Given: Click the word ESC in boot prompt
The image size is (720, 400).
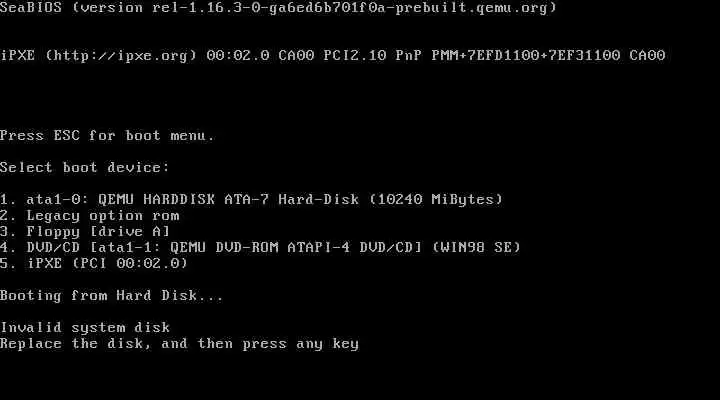Looking at the screenshot, I should point(67,136).
